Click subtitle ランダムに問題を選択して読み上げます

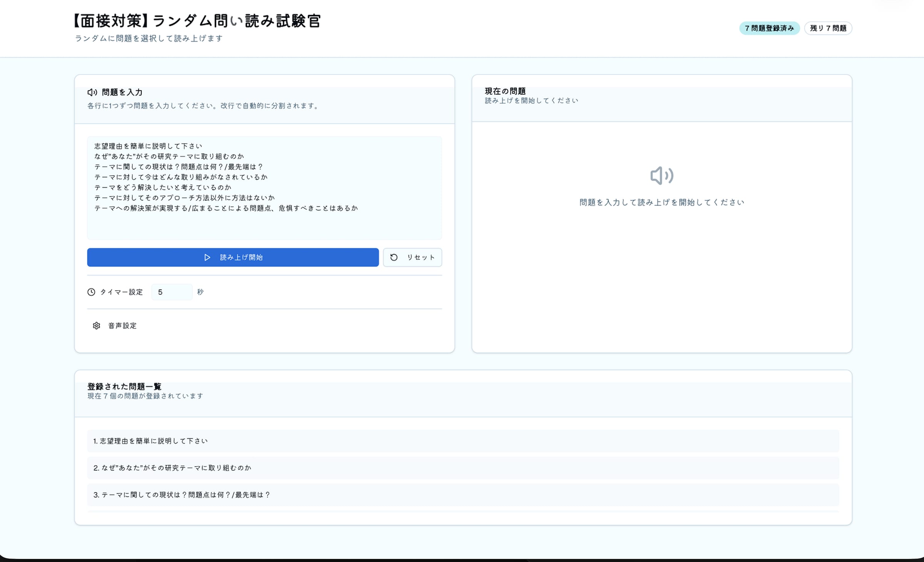pos(149,38)
